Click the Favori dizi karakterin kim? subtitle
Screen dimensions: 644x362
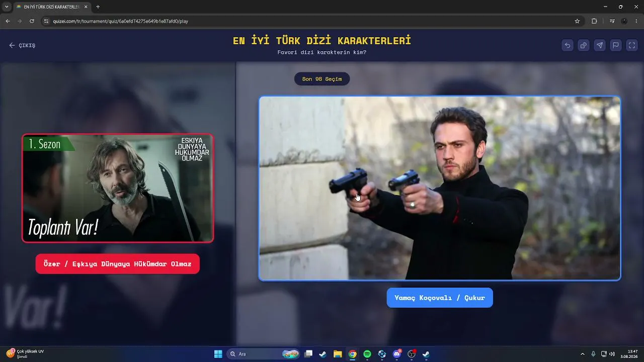(322, 52)
